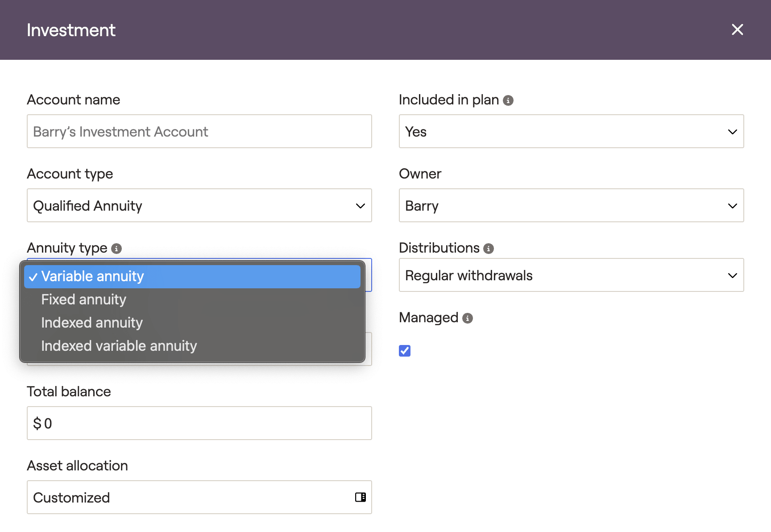Image resolution: width=771 pixels, height=532 pixels.
Task: Expand the Included in plan dropdown
Action: tap(571, 131)
